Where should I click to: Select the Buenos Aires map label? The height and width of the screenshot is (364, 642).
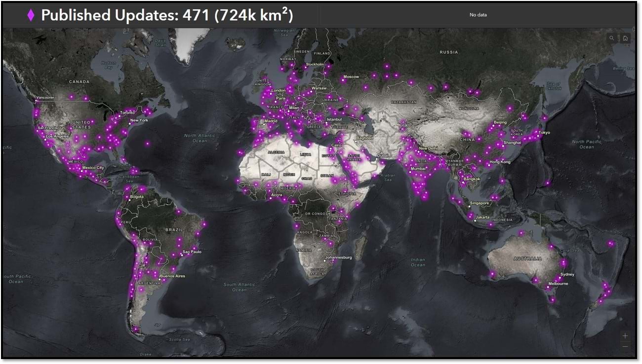172,276
